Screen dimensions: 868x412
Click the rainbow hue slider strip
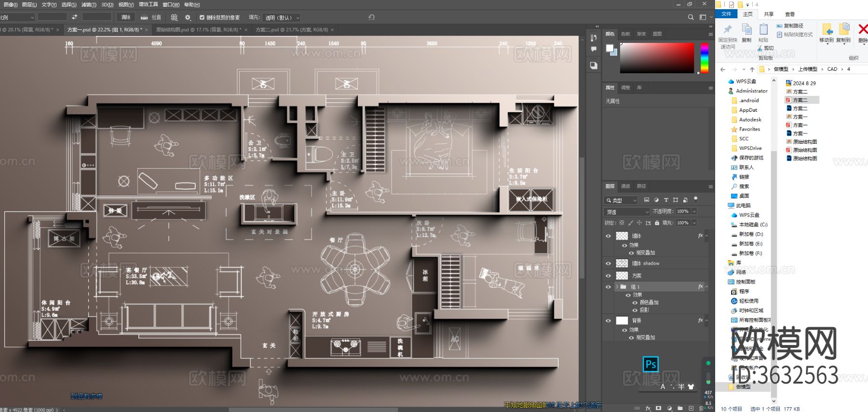pos(705,58)
